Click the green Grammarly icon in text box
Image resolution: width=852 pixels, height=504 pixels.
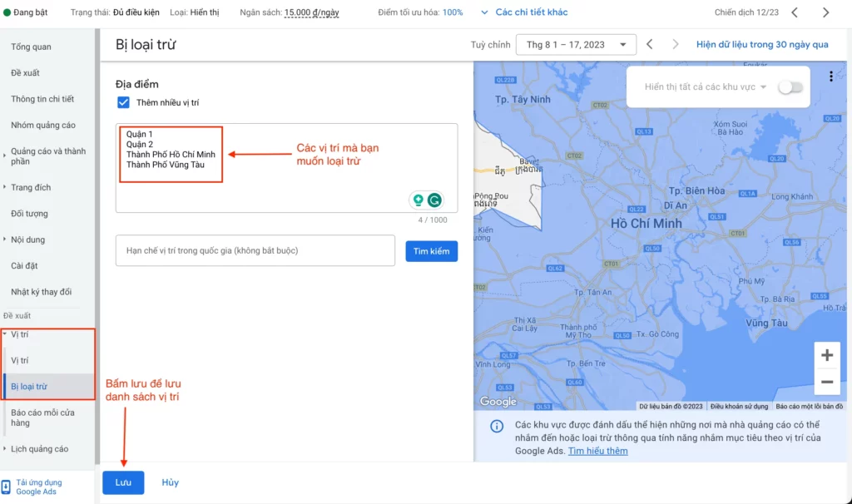434,200
